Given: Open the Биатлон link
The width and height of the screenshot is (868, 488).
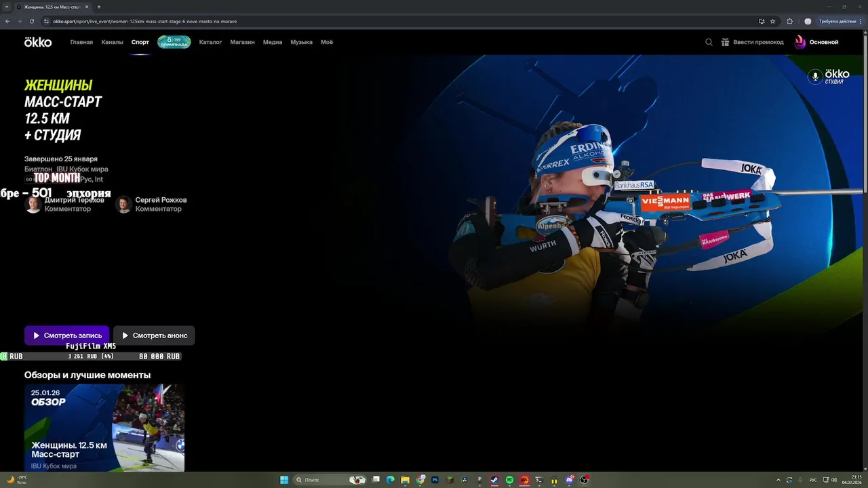Looking at the screenshot, I should click(x=38, y=169).
